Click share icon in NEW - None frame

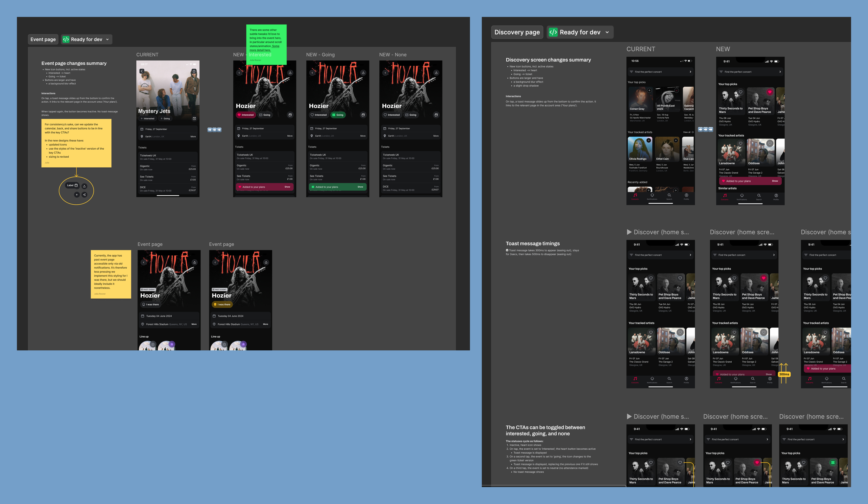point(436,73)
